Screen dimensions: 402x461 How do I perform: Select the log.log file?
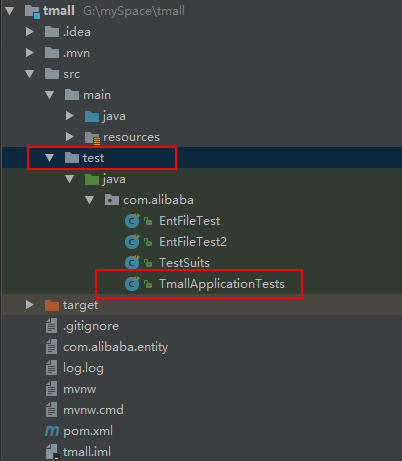tap(83, 368)
